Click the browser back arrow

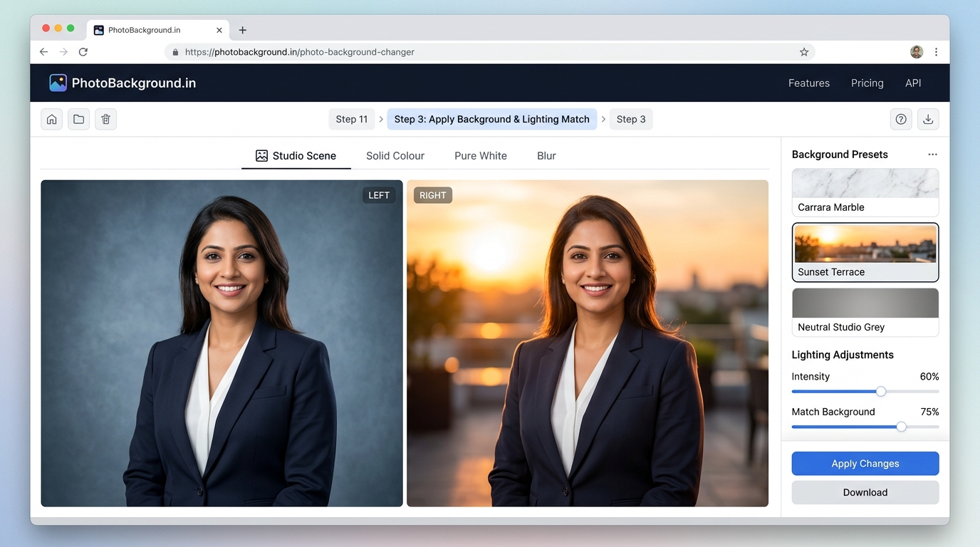click(x=43, y=52)
